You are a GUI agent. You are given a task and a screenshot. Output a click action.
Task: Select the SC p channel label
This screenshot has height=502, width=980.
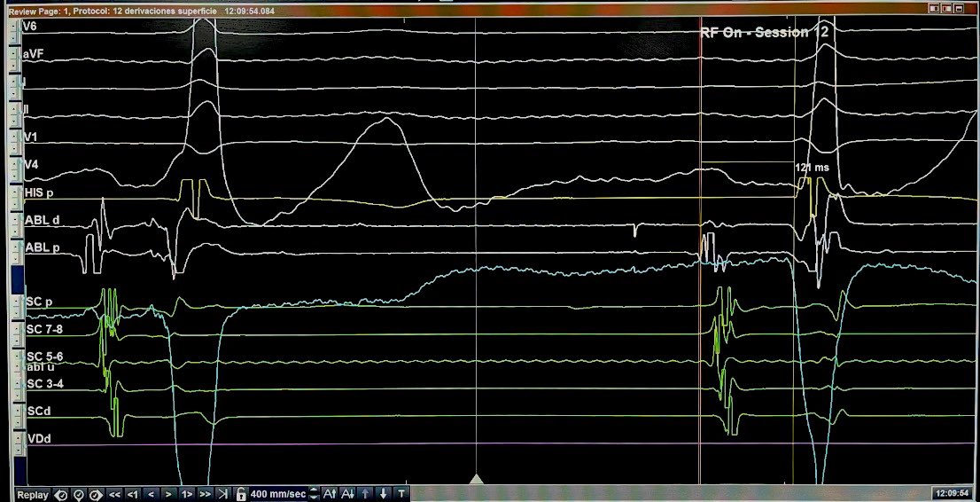click(x=39, y=302)
